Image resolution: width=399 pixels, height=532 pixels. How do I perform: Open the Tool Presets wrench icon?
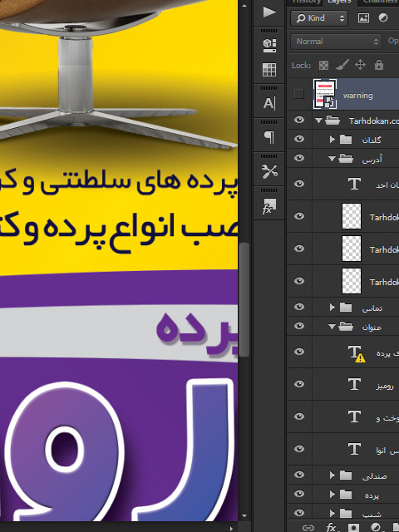[x=269, y=172]
